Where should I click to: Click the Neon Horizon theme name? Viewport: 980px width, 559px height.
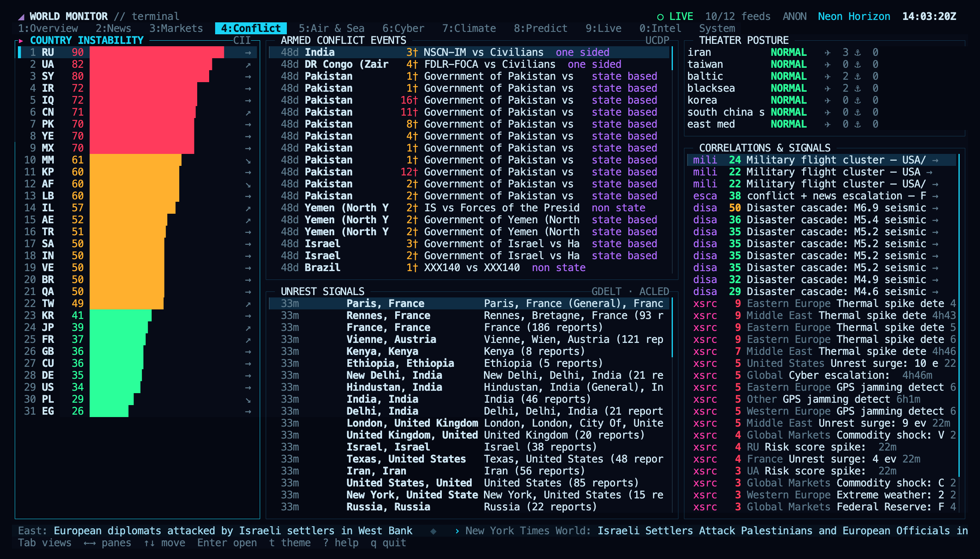coord(854,16)
